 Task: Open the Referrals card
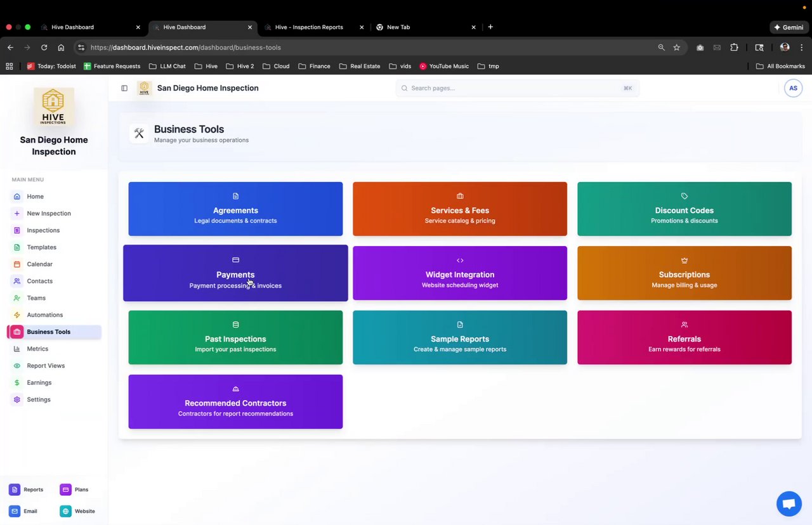(x=684, y=337)
